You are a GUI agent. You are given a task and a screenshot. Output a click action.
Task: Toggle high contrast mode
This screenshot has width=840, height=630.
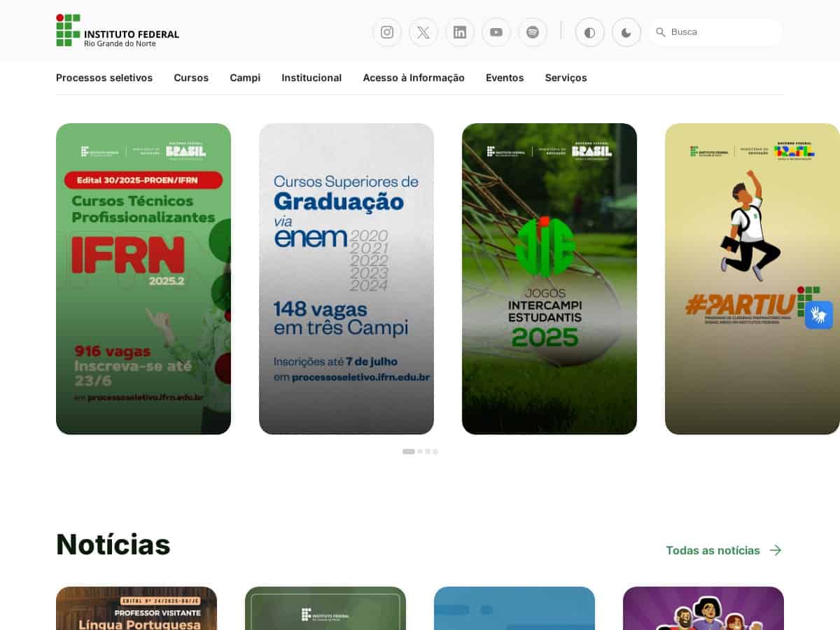(x=590, y=32)
